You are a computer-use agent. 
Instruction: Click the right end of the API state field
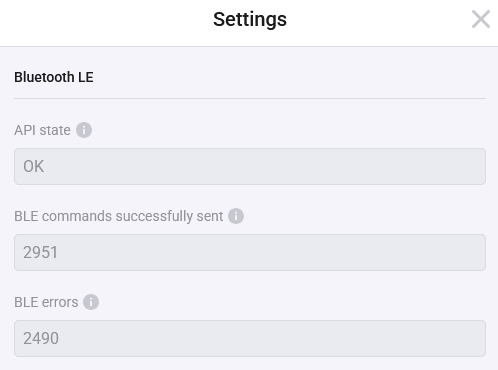(467, 166)
